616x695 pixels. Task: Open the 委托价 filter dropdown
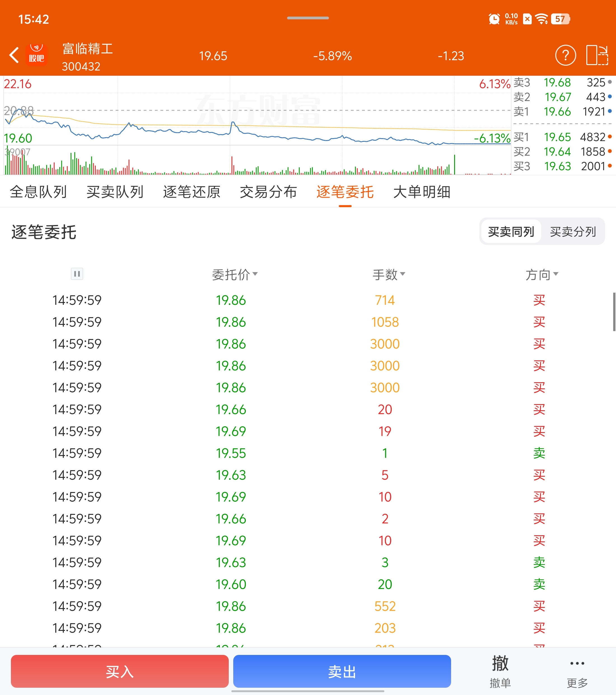tap(235, 275)
